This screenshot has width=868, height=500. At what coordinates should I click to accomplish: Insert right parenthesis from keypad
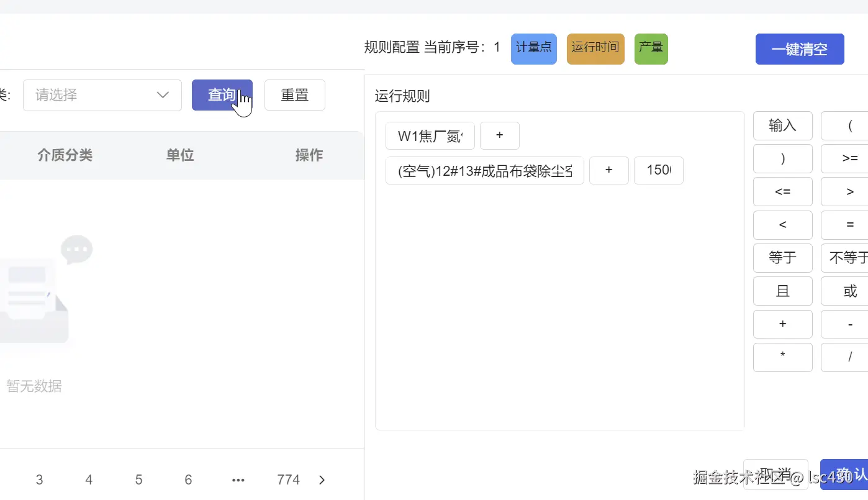783,158
